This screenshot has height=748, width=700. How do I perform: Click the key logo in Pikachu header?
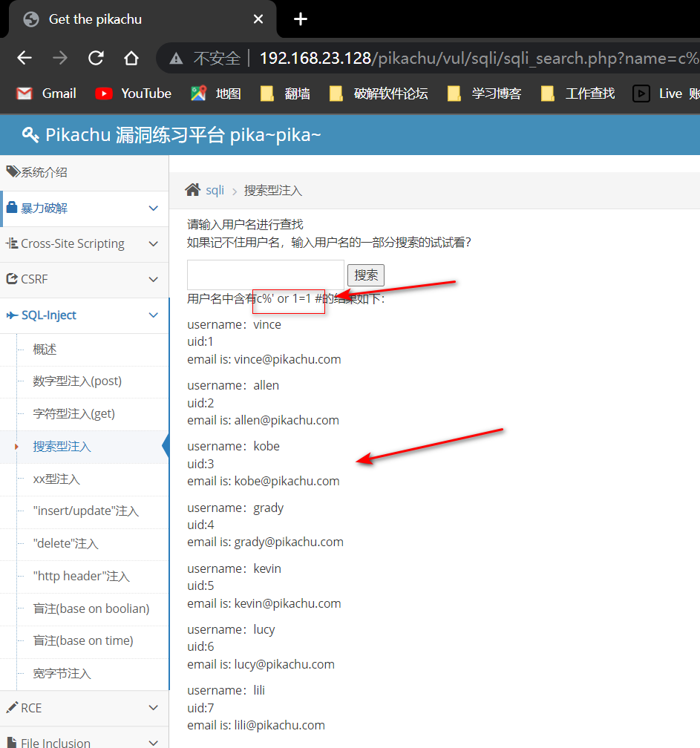[30, 134]
